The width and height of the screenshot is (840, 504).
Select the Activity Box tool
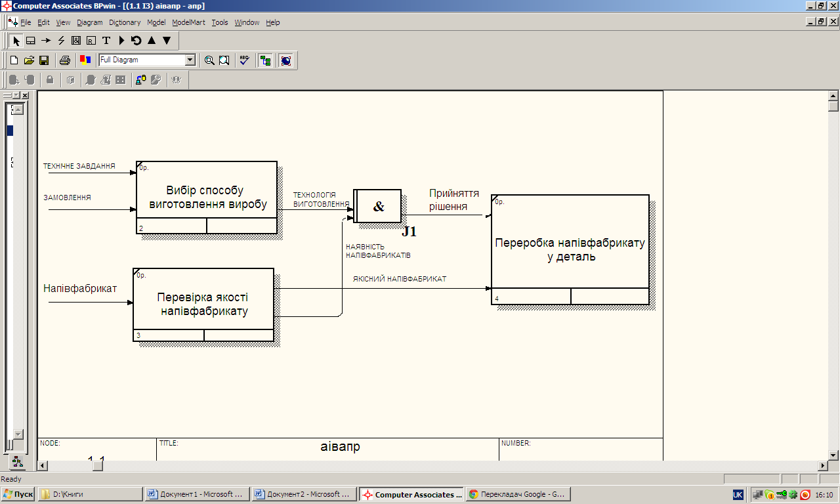[x=30, y=40]
